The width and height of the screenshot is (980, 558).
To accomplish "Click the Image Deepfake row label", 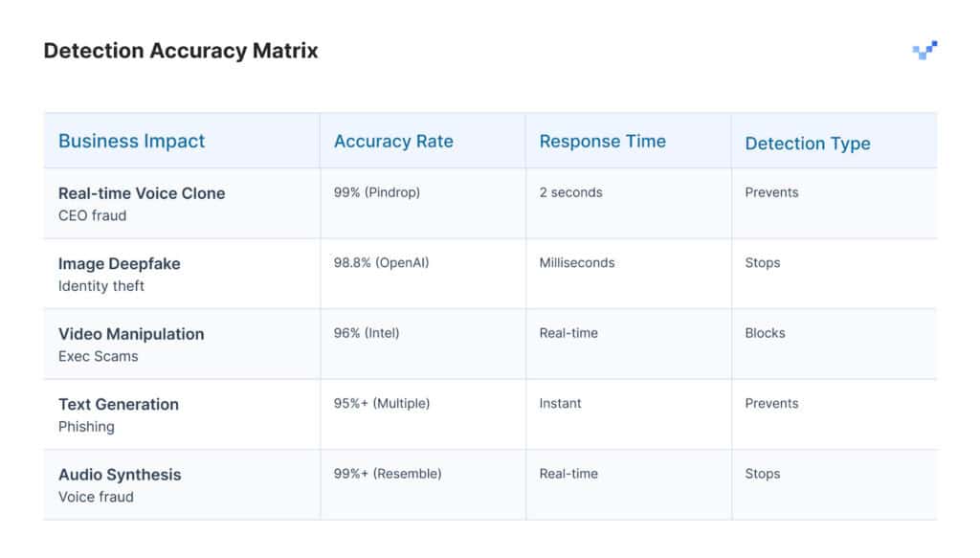I will tap(119, 263).
